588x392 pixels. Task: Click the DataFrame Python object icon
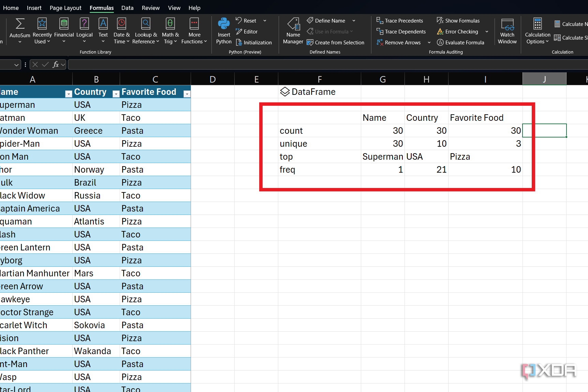(285, 92)
